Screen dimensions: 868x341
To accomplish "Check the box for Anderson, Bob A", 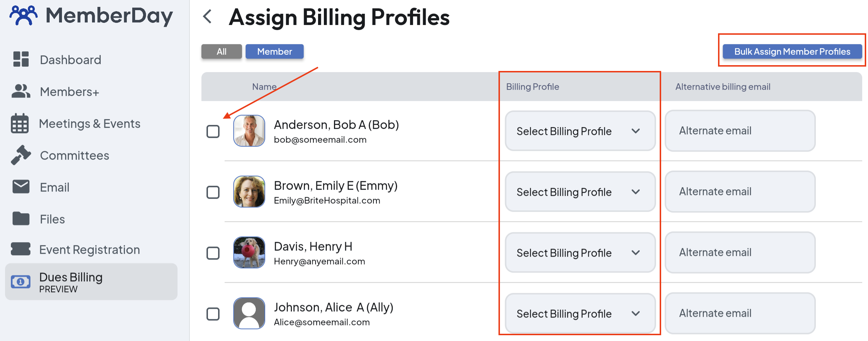I will click(213, 131).
